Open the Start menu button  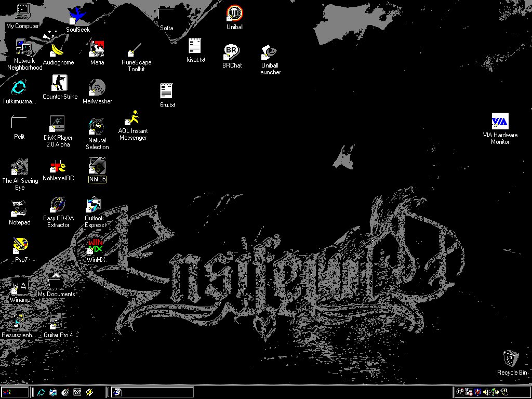15,392
